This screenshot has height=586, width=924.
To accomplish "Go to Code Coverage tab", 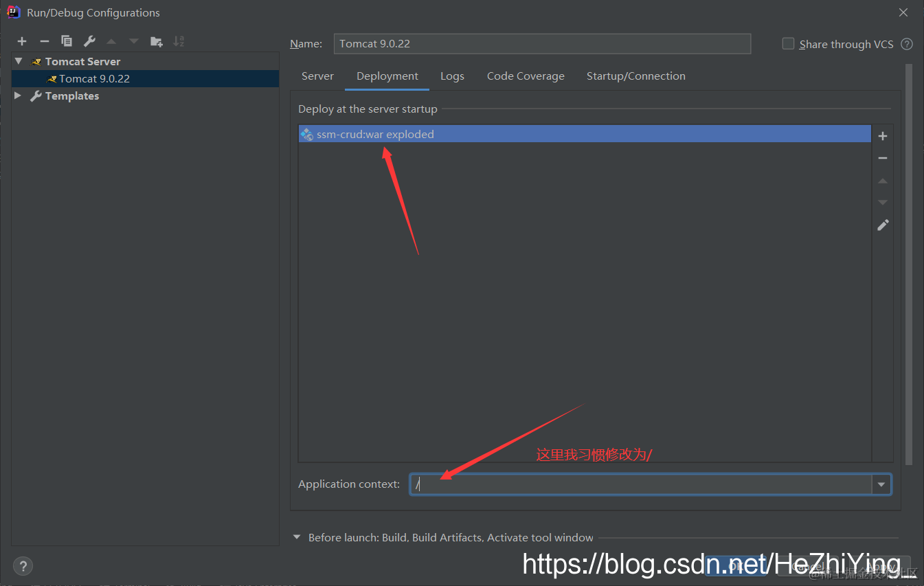I will click(x=526, y=76).
